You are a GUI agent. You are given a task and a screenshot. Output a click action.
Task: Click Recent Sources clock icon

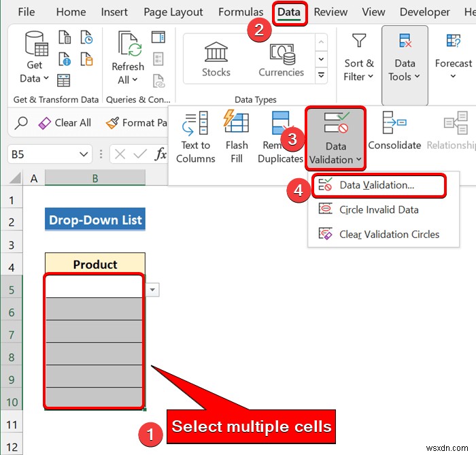tap(86, 37)
